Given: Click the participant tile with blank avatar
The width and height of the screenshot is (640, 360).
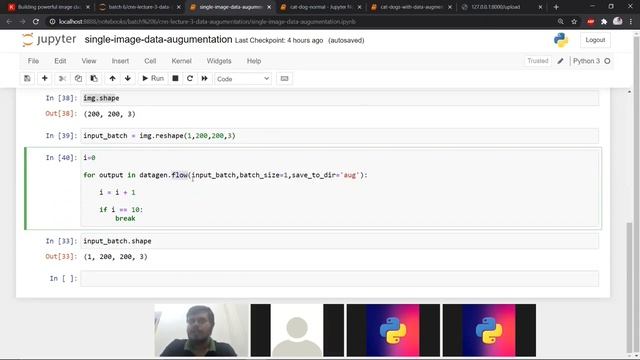Looking at the screenshot, I should [297, 330].
